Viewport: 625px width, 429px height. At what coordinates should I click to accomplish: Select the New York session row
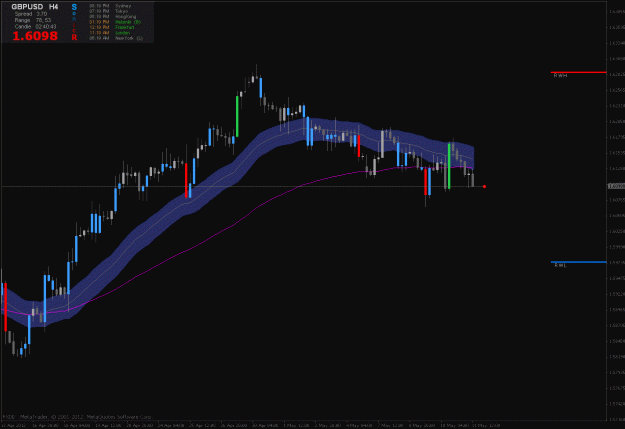(116, 38)
